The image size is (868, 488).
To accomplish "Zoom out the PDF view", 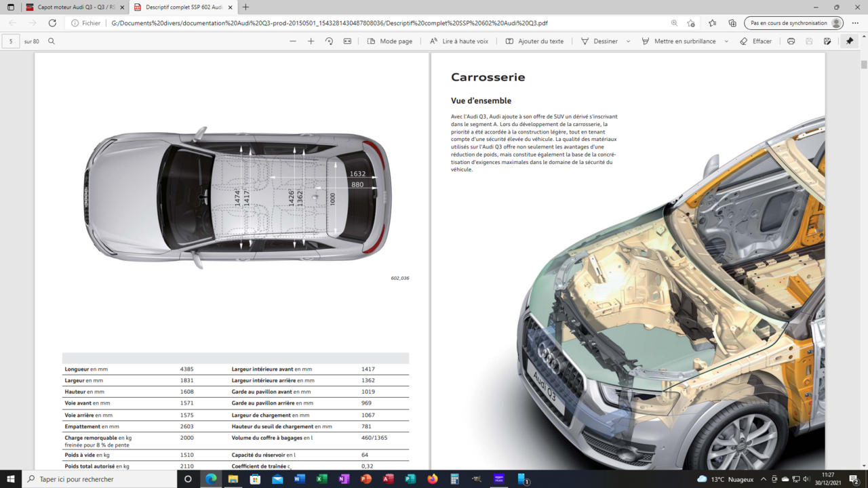I will [293, 41].
